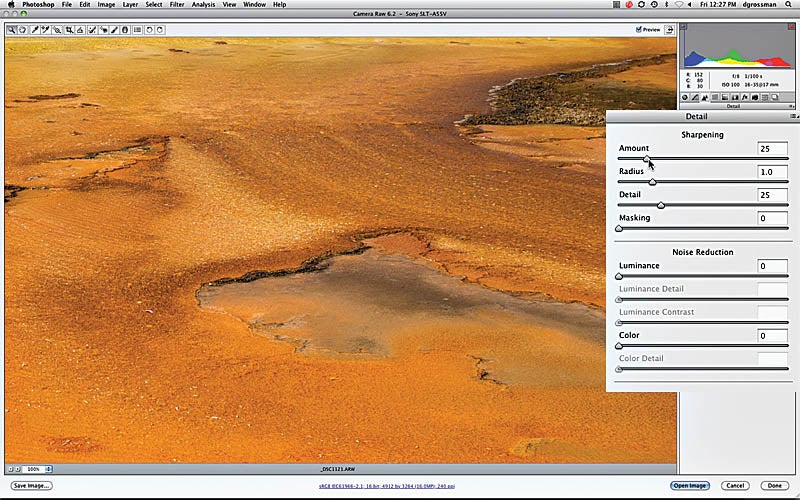Screen dimensions: 800x500
Task: Click the Save Image button
Action: 31,485
